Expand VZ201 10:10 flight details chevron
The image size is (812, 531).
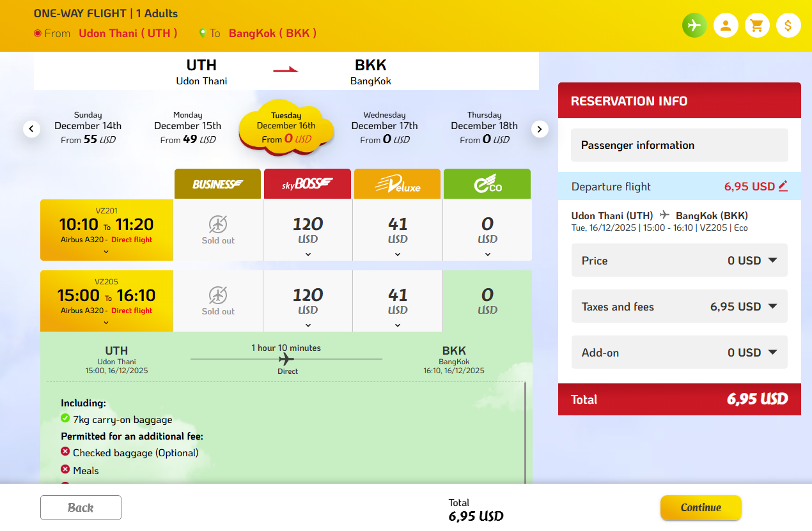click(x=106, y=252)
